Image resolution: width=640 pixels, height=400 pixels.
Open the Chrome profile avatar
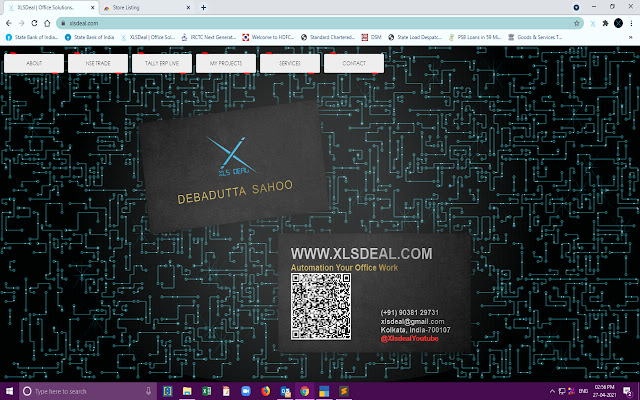click(618, 23)
